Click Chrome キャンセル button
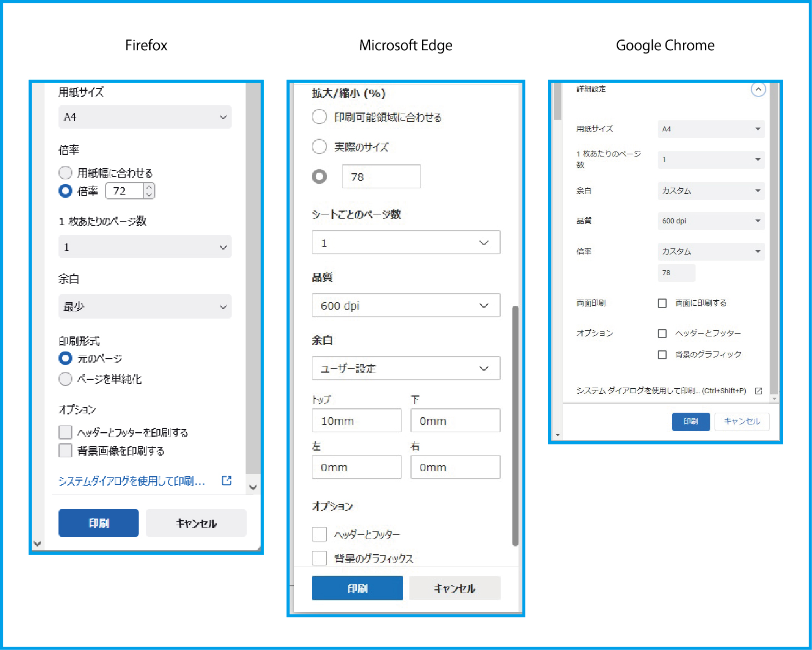812x650 pixels. pyautogui.click(x=742, y=422)
